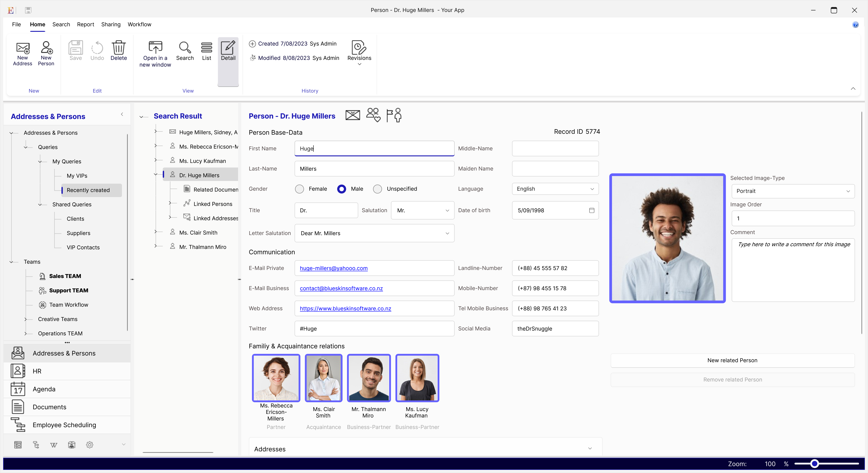Collapse the ribbon with the chevron
Screen dimensions: 868x473
click(x=853, y=89)
